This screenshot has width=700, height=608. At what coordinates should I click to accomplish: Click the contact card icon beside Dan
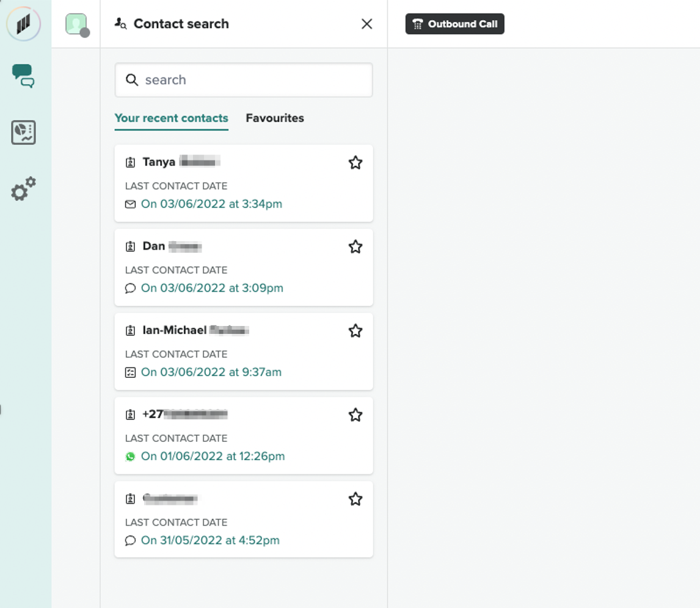point(130,247)
